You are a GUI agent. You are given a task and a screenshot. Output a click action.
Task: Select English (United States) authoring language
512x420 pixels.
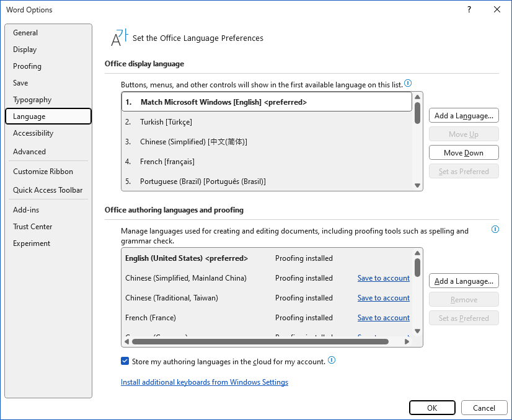[x=267, y=258]
